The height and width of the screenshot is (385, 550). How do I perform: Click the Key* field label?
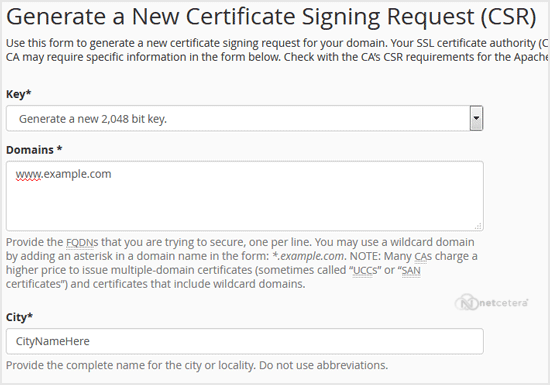coord(19,94)
